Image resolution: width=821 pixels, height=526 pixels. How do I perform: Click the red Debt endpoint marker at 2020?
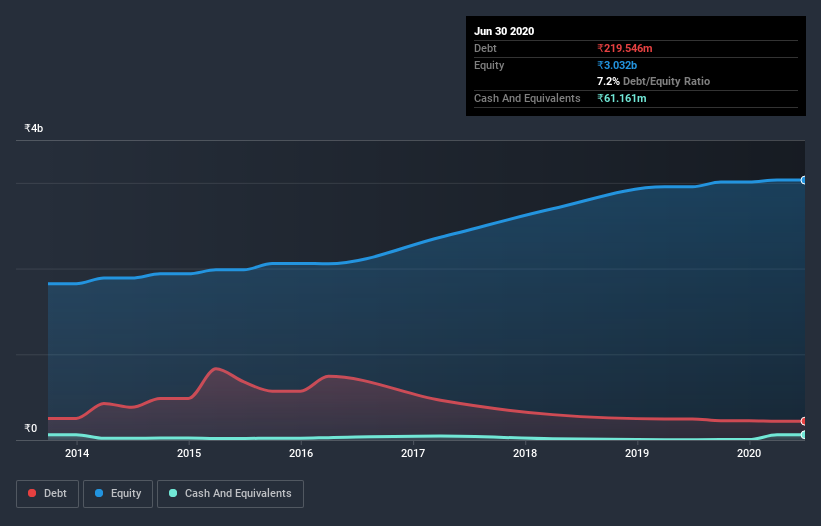pos(804,421)
